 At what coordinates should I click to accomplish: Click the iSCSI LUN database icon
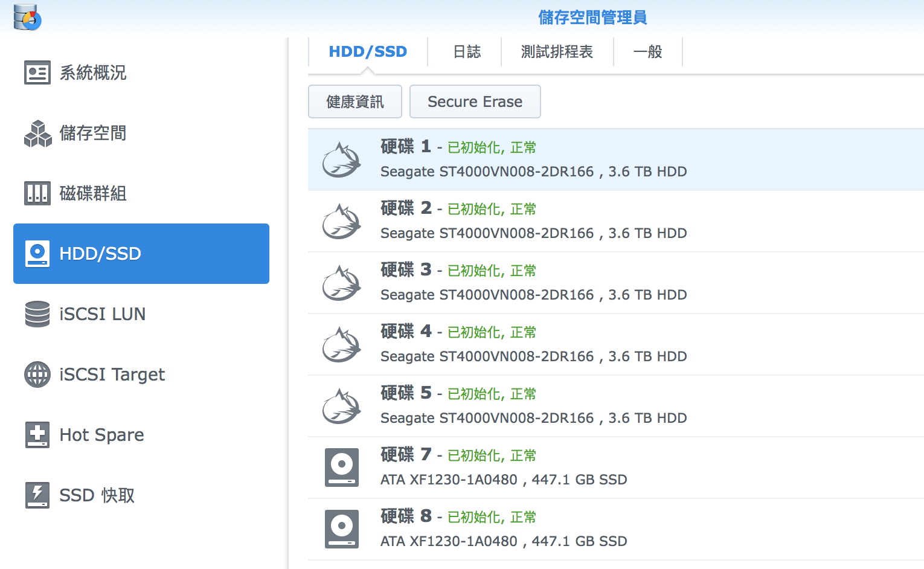(37, 314)
